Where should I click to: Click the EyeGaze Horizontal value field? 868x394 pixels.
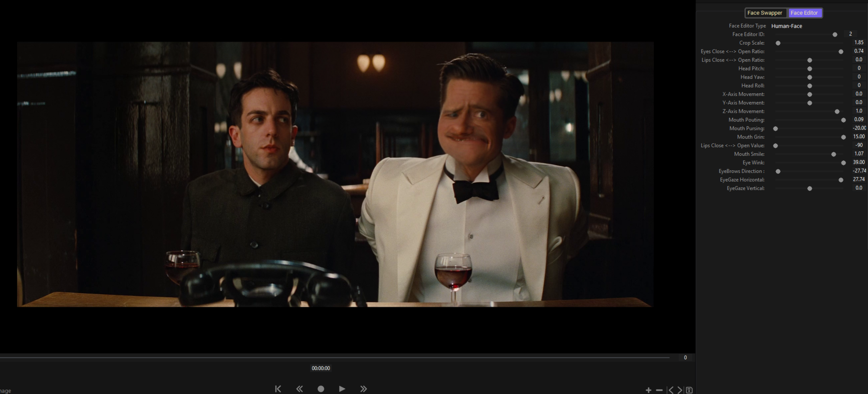click(x=859, y=180)
